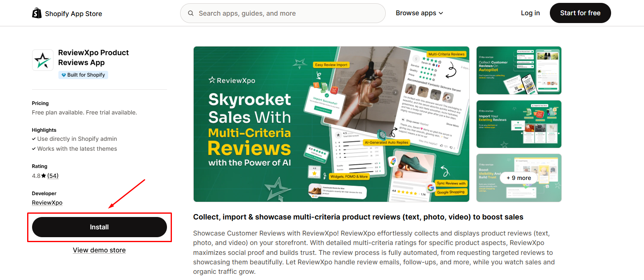Open the View demo store link
This screenshot has height=280, width=644.
pyautogui.click(x=99, y=250)
